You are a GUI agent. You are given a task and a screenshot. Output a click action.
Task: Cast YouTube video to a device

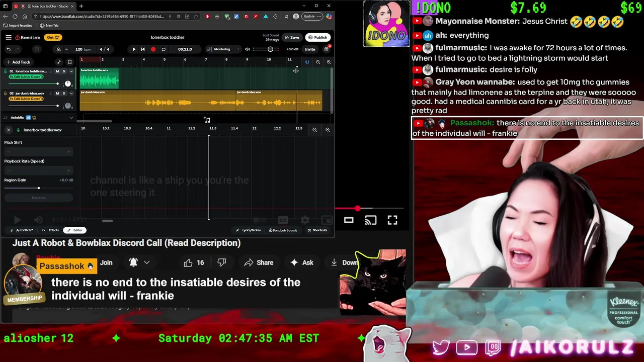tap(370, 220)
